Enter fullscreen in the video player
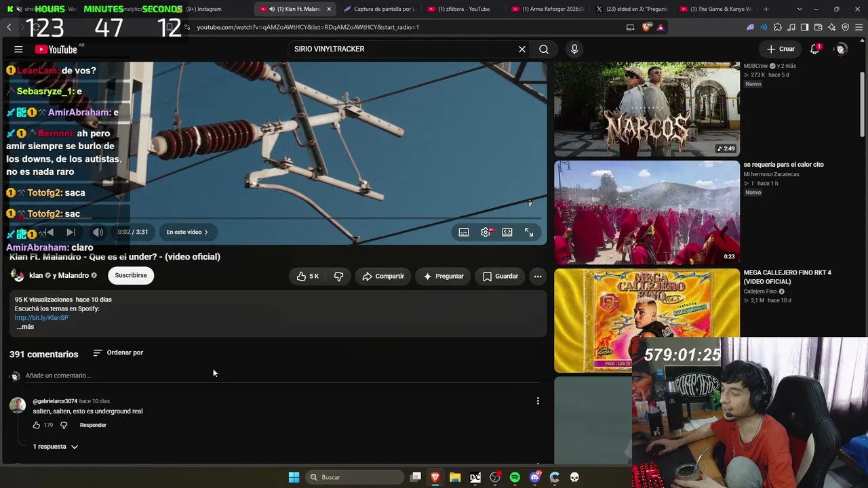 [529, 232]
